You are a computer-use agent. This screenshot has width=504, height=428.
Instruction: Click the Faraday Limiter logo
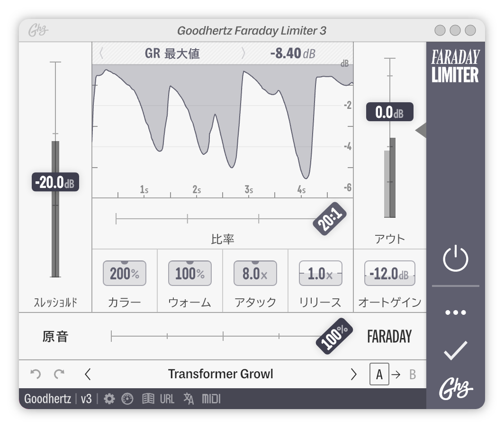click(x=456, y=66)
